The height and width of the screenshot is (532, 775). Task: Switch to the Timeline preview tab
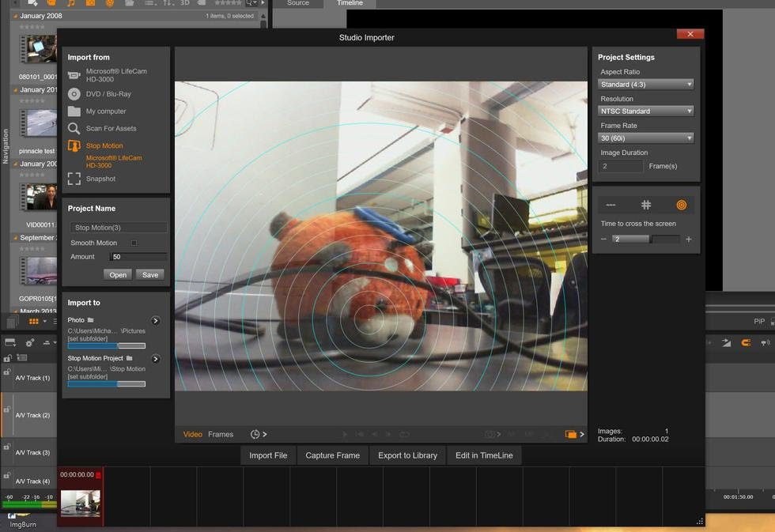click(350, 3)
